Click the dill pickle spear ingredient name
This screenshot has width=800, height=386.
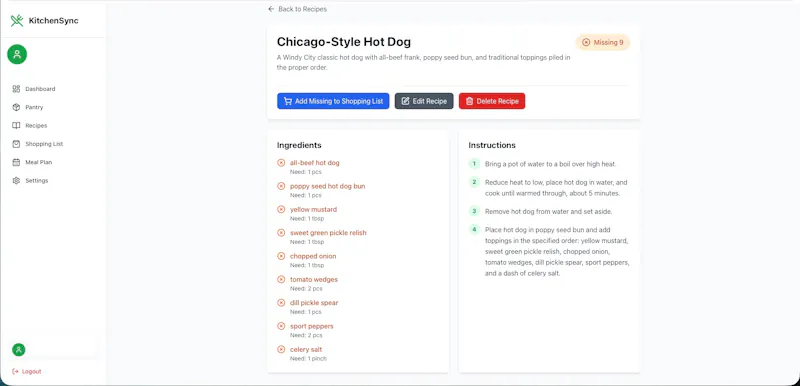pos(314,302)
